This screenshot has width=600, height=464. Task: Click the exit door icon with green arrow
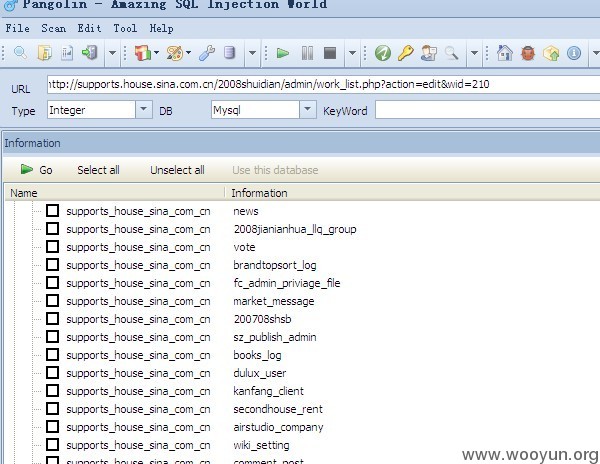pos(90,53)
